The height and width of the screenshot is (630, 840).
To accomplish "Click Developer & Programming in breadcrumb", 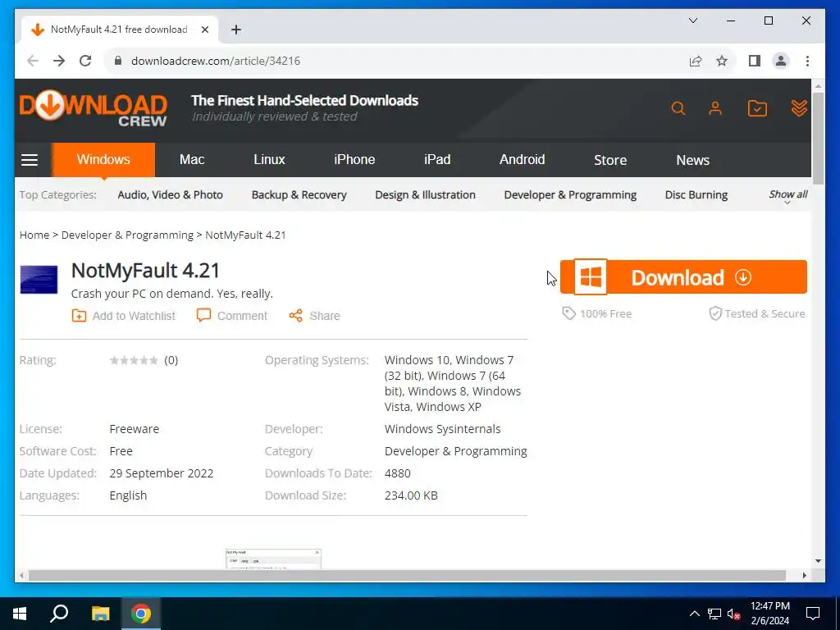I will 127,235.
